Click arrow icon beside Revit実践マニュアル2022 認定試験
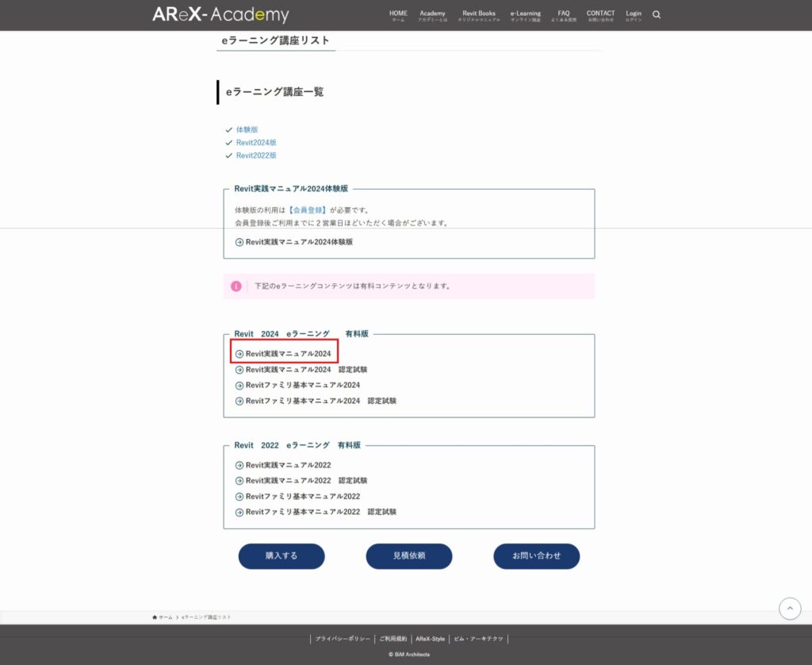This screenshot has height=665, width=812. coord(239,481)
